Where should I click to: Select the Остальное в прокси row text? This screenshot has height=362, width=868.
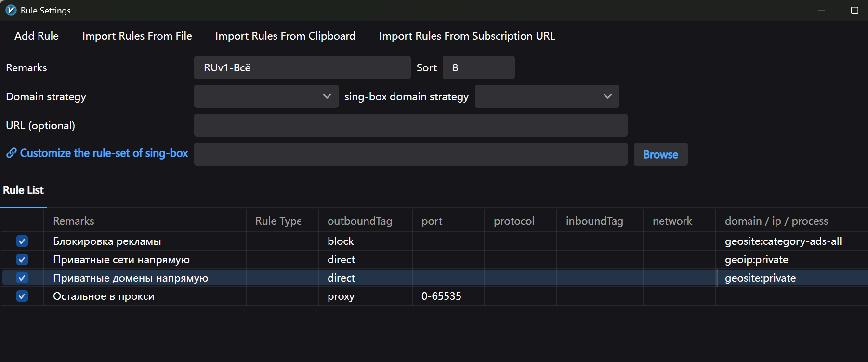[x=104, y=296]
